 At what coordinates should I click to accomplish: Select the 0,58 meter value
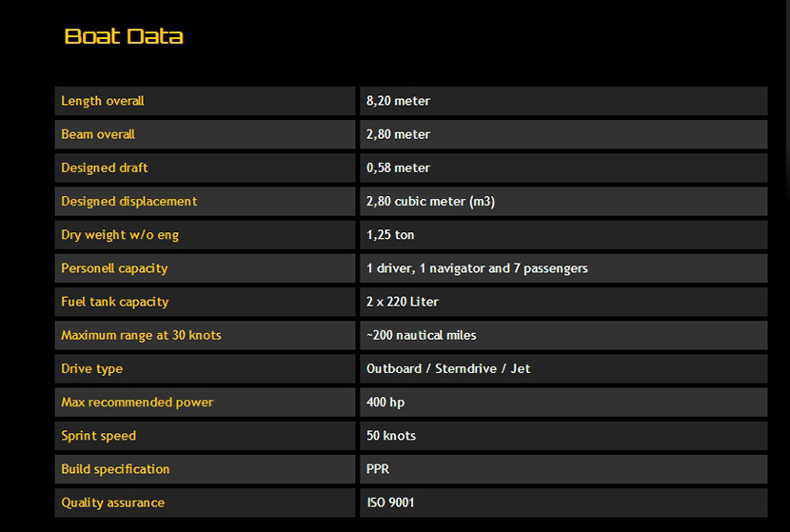point(399,167)
